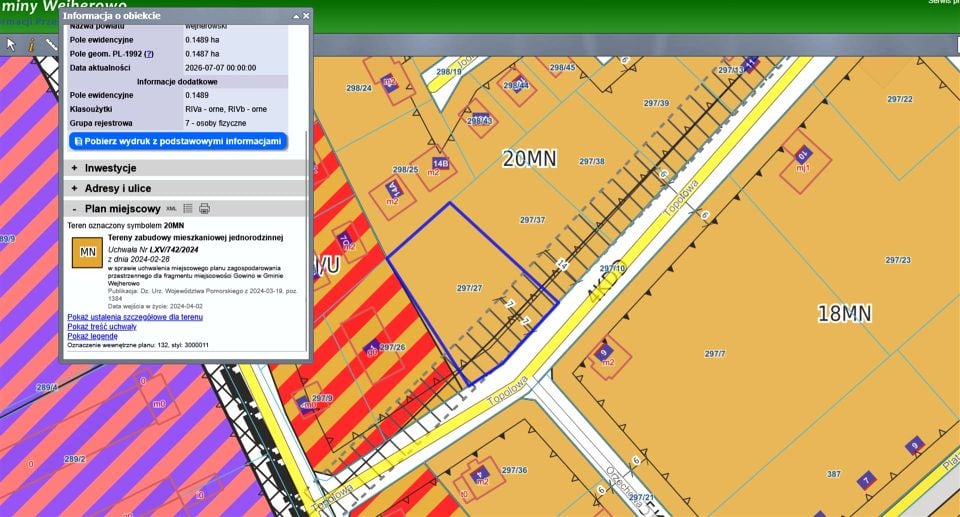This screenshot has width=960, height=517.
Task: Collapse info panel with the up arrow
Action: tap(296, 17)
